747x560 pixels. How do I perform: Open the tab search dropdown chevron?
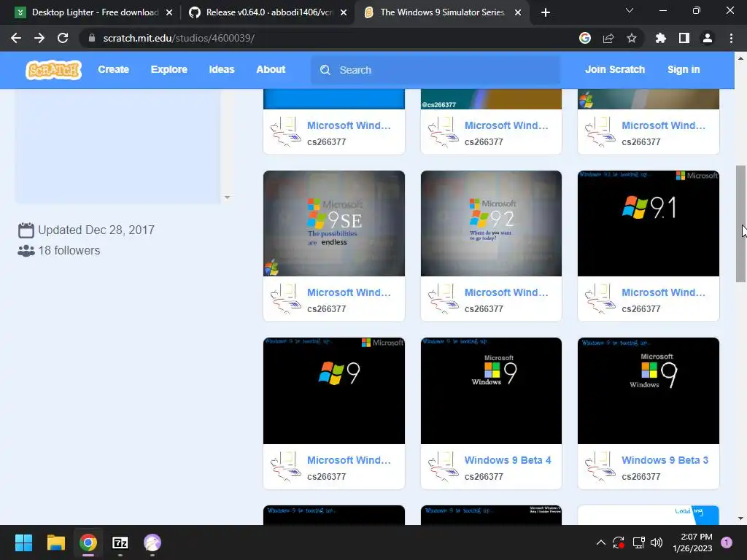630,10
